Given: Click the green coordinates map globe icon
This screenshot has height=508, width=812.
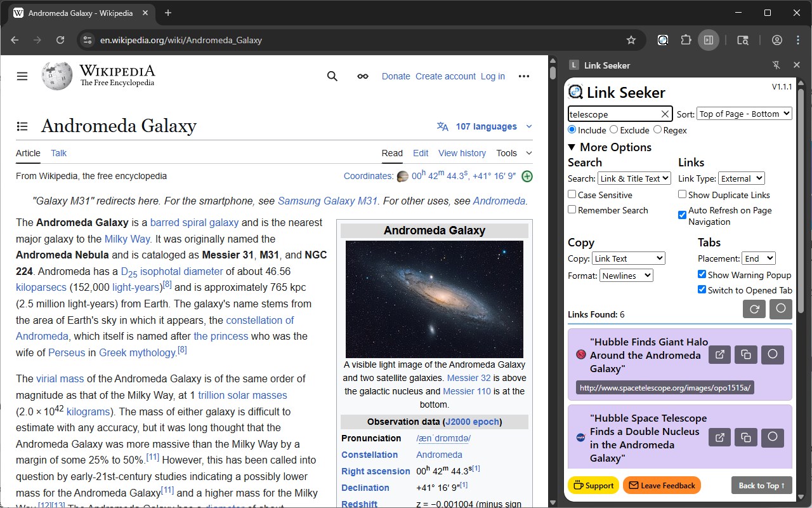Looking at the screenshot, I should pyautogui.click(x=527, y=177).
